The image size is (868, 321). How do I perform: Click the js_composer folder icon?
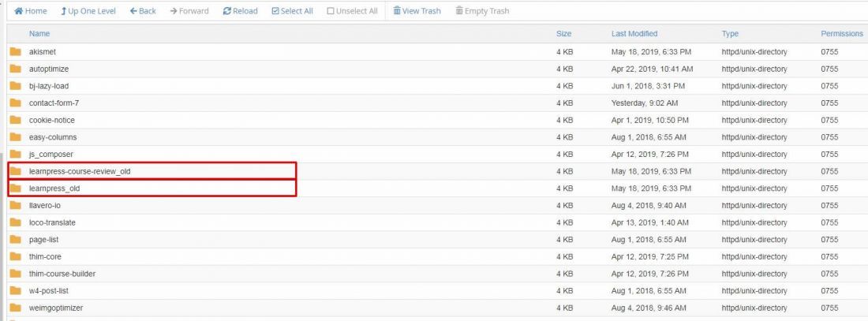coord(16,155)
